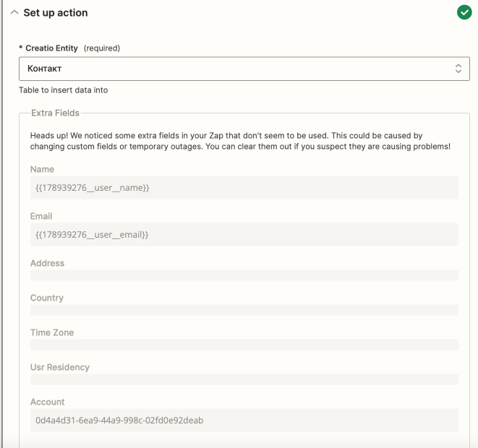
Task: Click the Name field label
Action: pos(42,169)
